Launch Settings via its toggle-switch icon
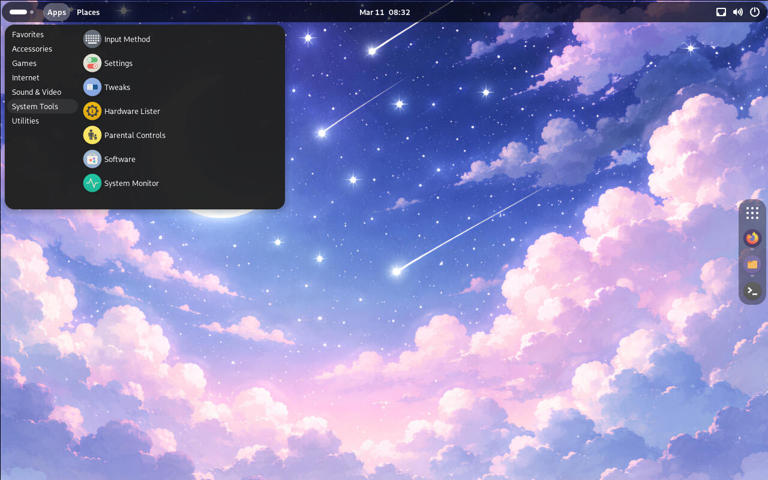The height and width of the screenshot is (480, 768). tap(92, 63)
